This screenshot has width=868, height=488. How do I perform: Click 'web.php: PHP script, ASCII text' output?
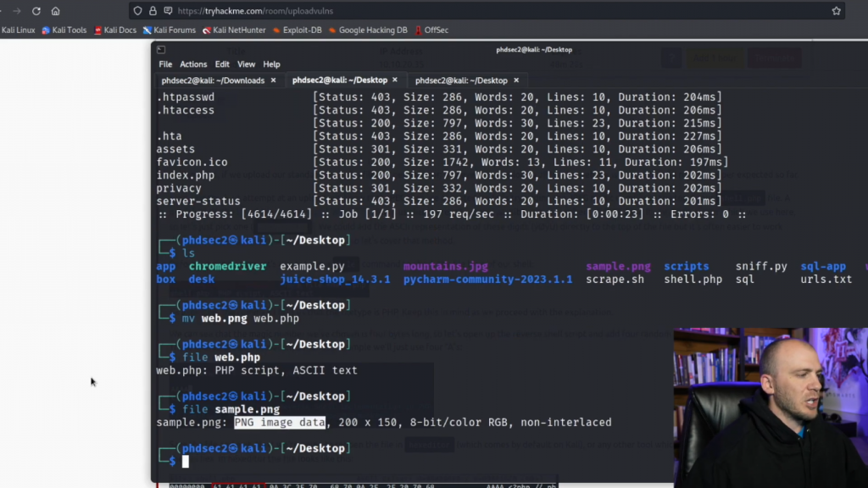coord(257,371)
